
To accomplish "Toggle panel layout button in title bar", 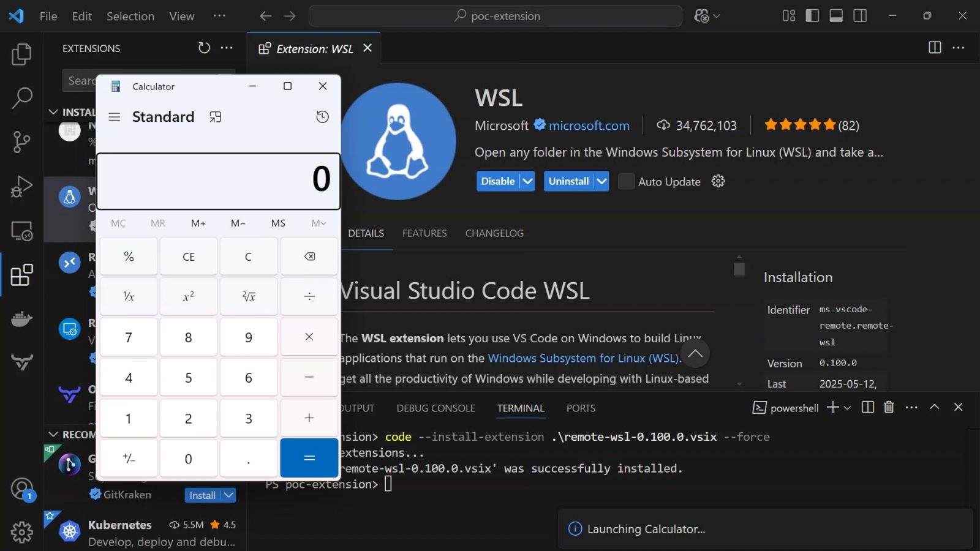I will pyautogui.click(x=836, y=16).
